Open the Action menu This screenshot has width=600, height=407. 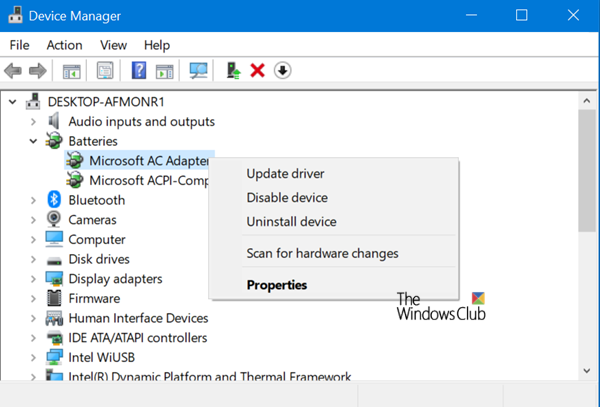(64, 45)
